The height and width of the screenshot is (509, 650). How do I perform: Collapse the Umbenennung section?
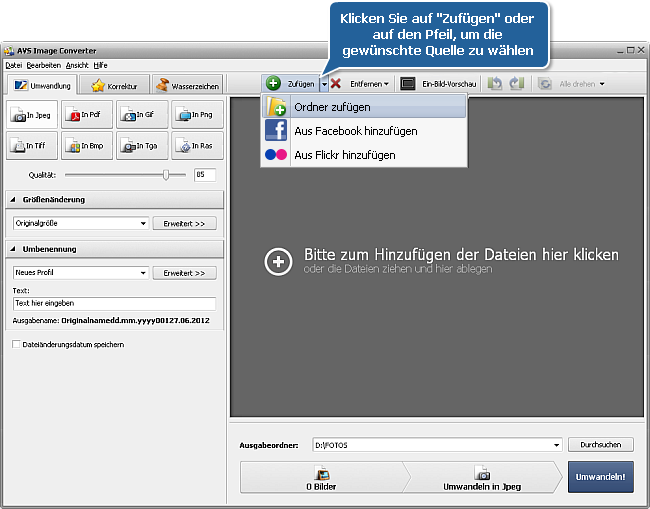(13, 249)
